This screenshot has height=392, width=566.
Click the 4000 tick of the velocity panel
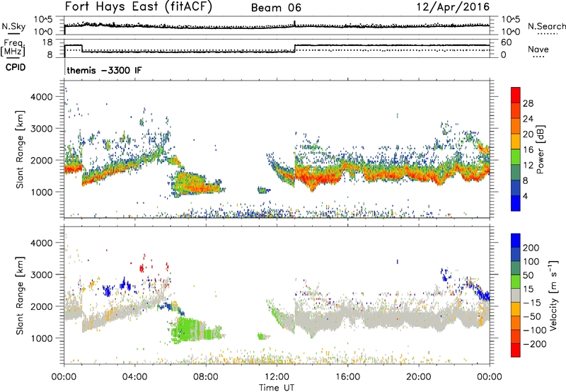click(42, 243)
